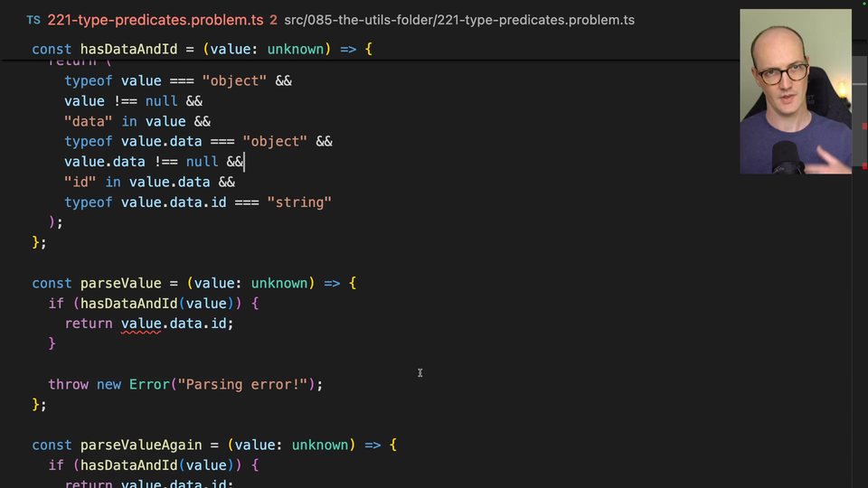The height and width of the screenshot is (488, 868).
Task: Click the "string" literal in typeof check
Action: pos(299,202)
